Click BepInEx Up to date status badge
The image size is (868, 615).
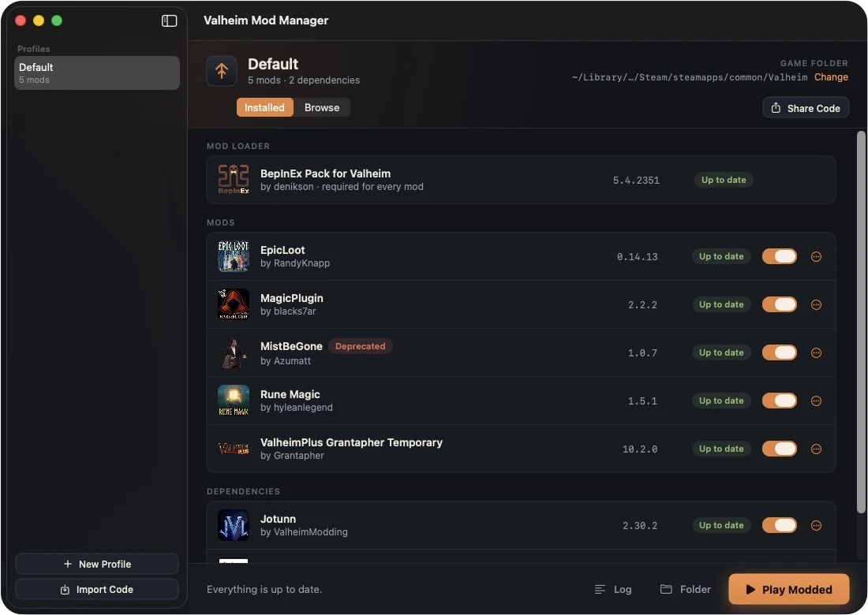point(724,180)
